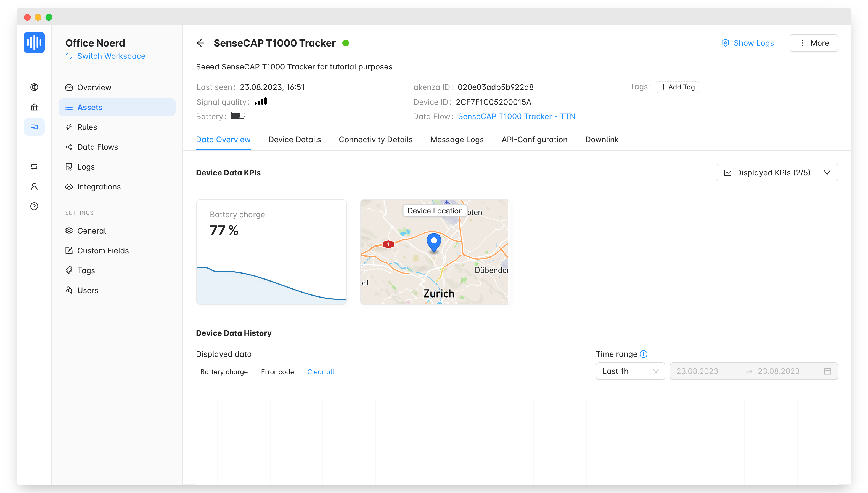
Task: Open the More options menu
Action: (813, 43)
